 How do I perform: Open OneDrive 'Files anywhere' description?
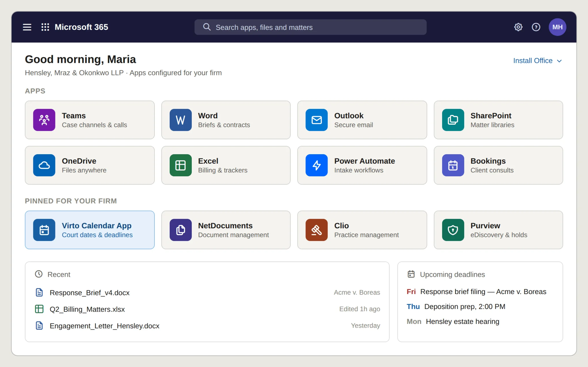(x=84, y=170)
